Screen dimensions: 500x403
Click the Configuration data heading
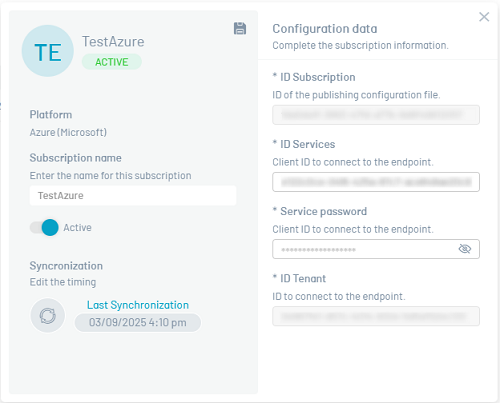(x=325, y=29)
